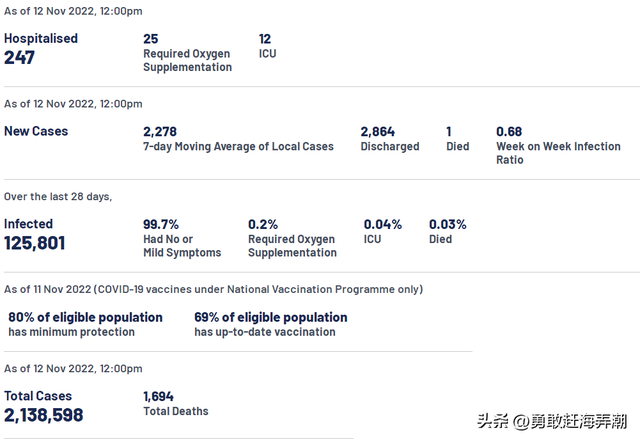The image size is (640, 442).
Task: Click the 99.7% Had No or Mild Symptoms stat
Action: pos(161,224)
